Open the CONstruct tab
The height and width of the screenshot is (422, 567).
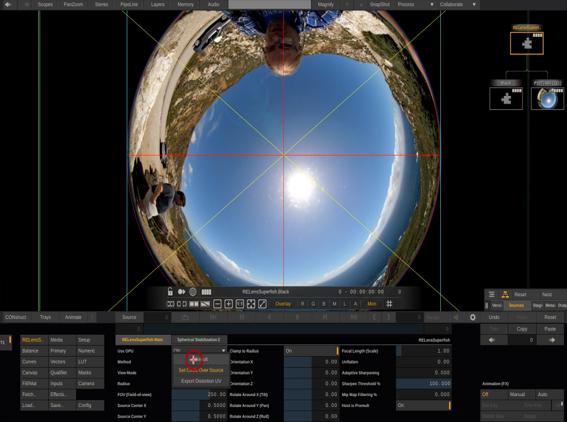pyautogui.click(x=16, y=317)
